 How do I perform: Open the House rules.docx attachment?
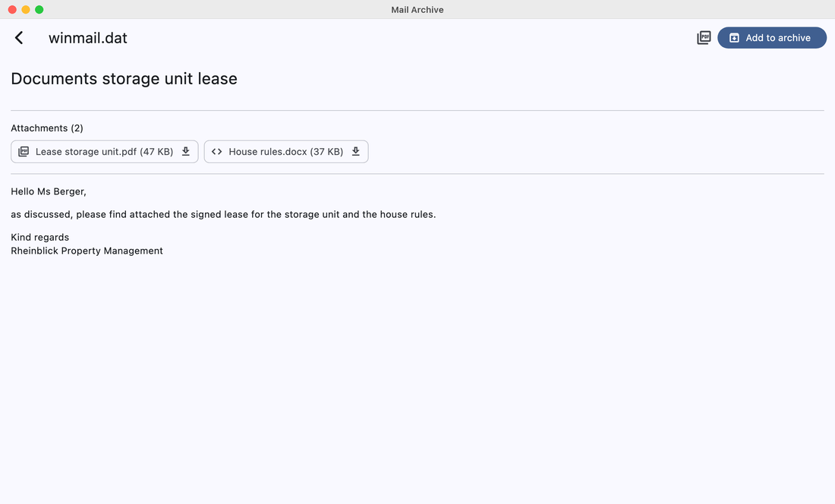coord(286,152)
